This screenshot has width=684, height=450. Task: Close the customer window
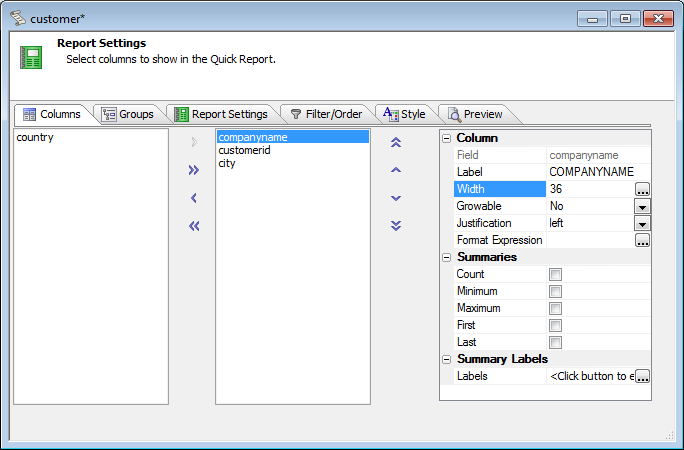(658, 19)
